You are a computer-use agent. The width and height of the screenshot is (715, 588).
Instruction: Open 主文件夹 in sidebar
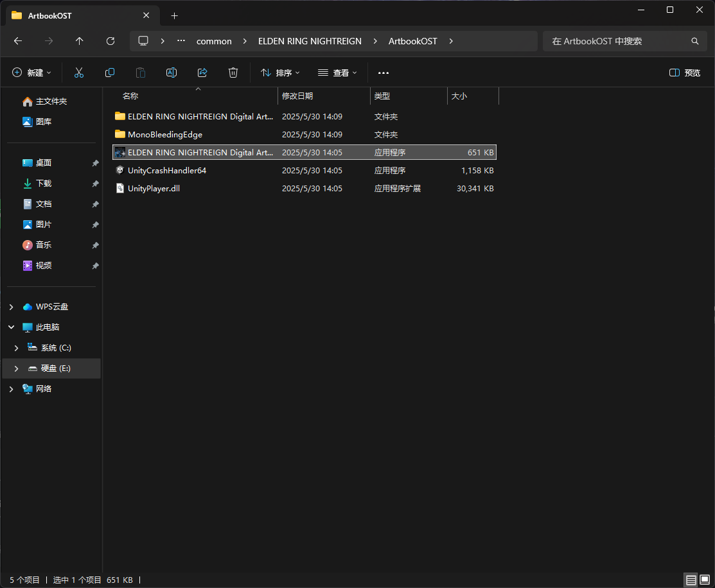(51, 101)
